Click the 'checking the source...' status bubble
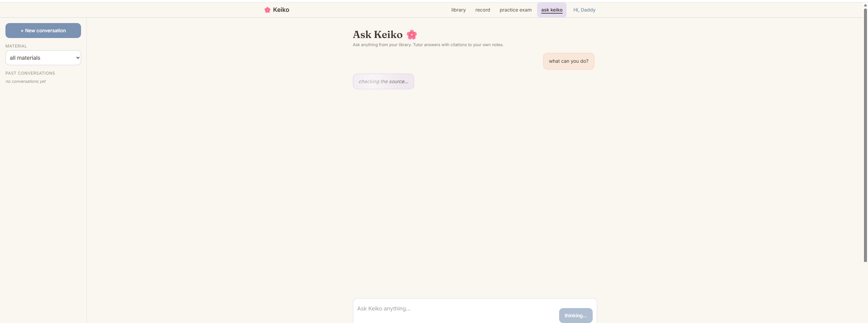 [383, 81]
